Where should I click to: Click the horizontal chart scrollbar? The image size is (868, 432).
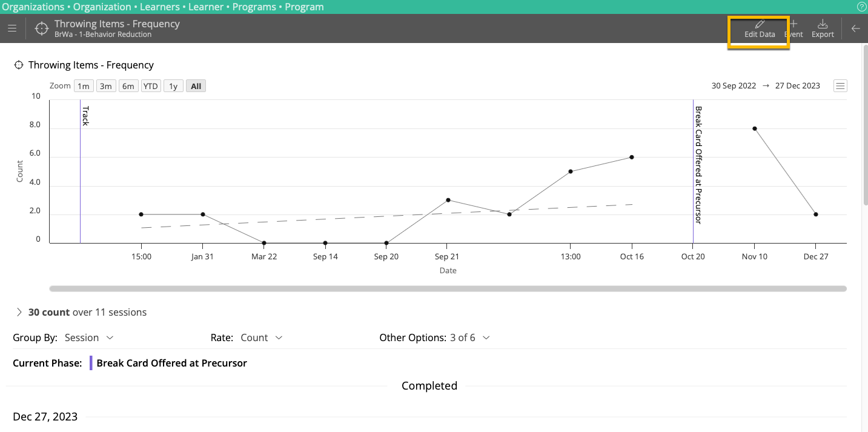448,287
